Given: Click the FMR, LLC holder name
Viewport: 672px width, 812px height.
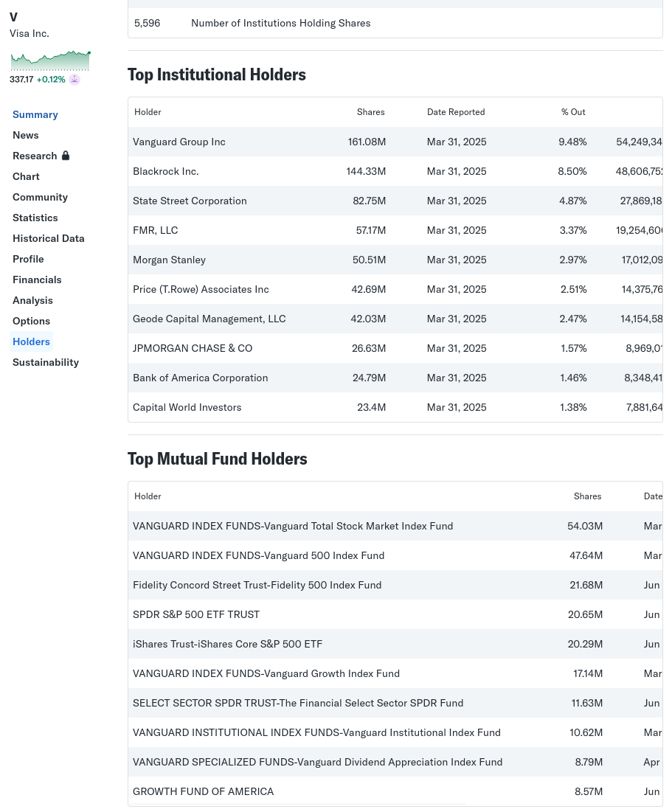Looking at the screenshot, I should (x=155, y=230).
